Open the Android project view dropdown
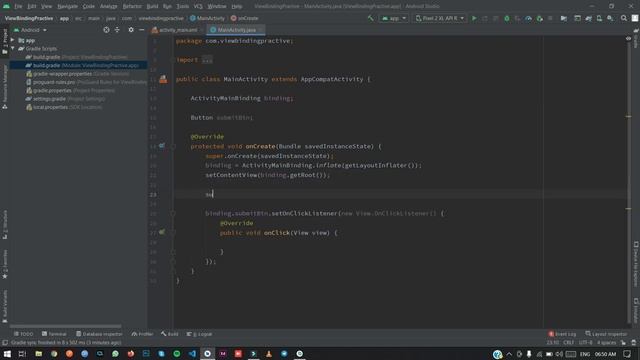The image size is (640, 360). click(30, 30)
